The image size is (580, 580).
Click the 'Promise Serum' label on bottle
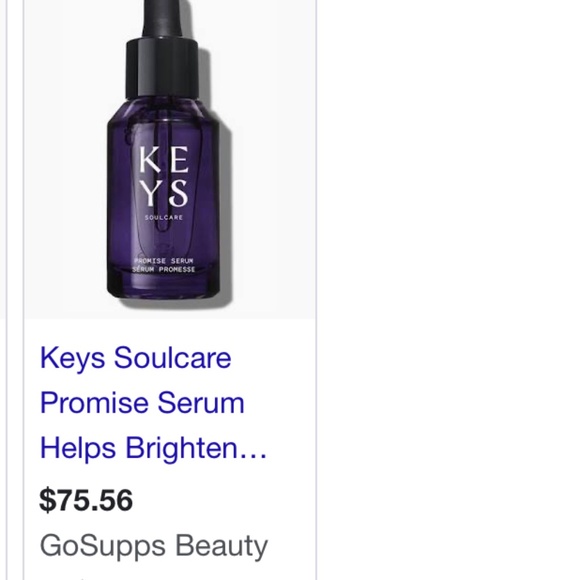point(163,261)
